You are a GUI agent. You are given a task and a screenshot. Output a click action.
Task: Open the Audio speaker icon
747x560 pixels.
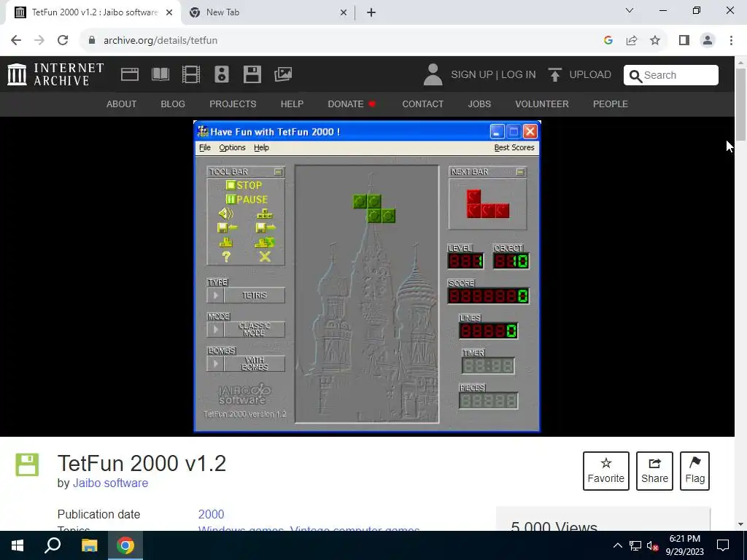click(x=222, y=74)
